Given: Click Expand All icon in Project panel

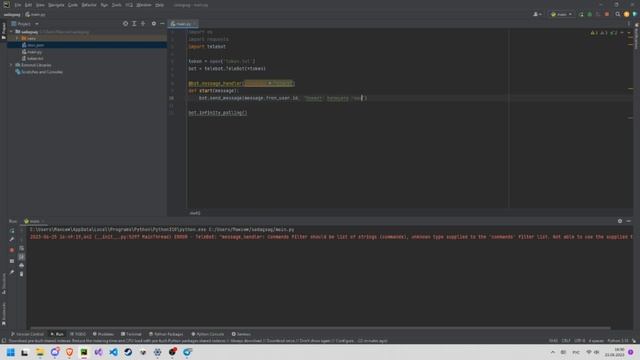Looking at the screenshot, I should coord(134,24).
